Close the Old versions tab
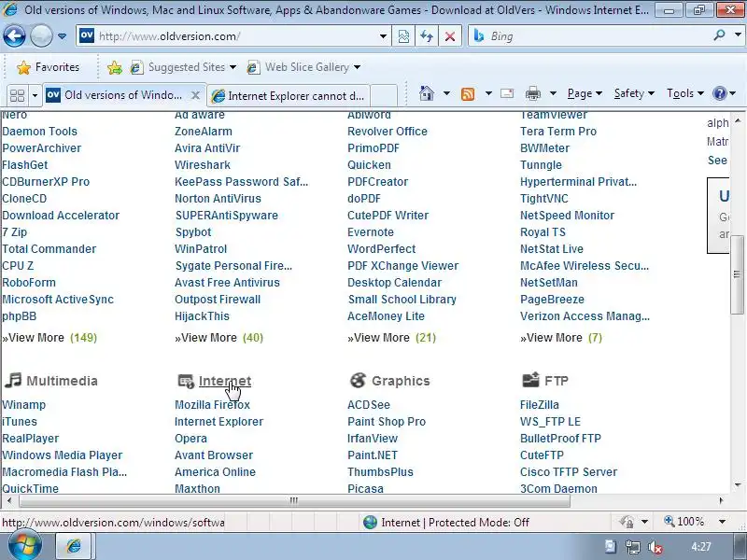 195,95
